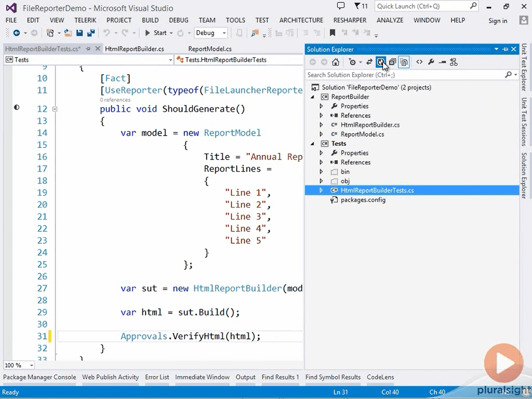Open the Unit Test Explorer side tab
Screen dimensions: 532x399
coord(524,67)
